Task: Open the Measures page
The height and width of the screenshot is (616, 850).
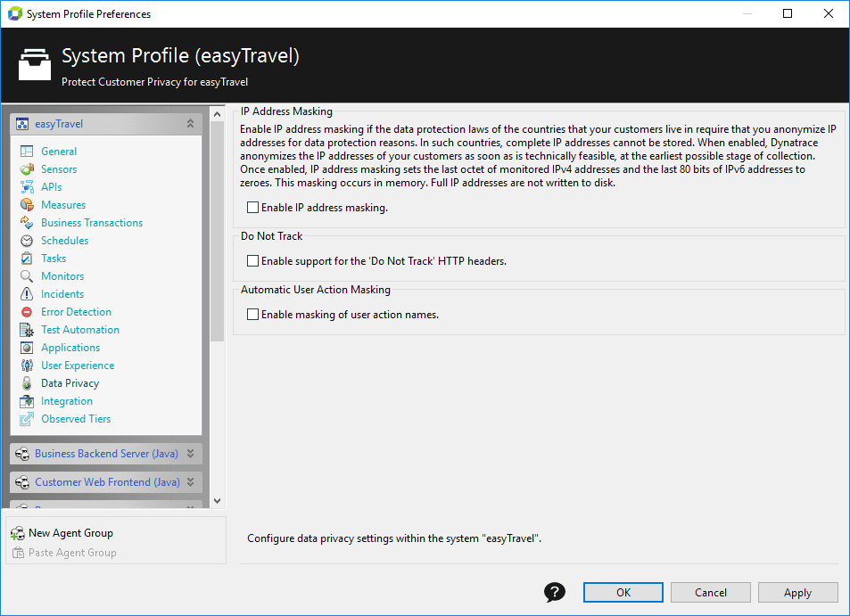Action: 63,205
